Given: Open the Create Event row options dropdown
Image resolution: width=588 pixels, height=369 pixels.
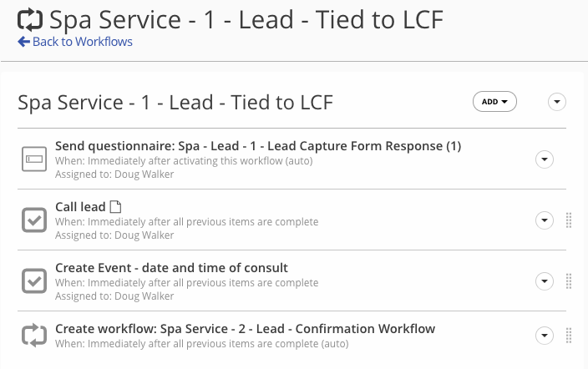Looking at the screenshot, I should click(x=544, y=281).
